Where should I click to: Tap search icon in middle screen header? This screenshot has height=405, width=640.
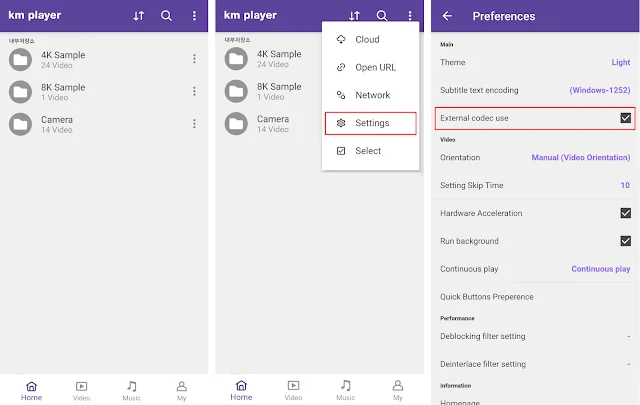(x=382, y=16)
